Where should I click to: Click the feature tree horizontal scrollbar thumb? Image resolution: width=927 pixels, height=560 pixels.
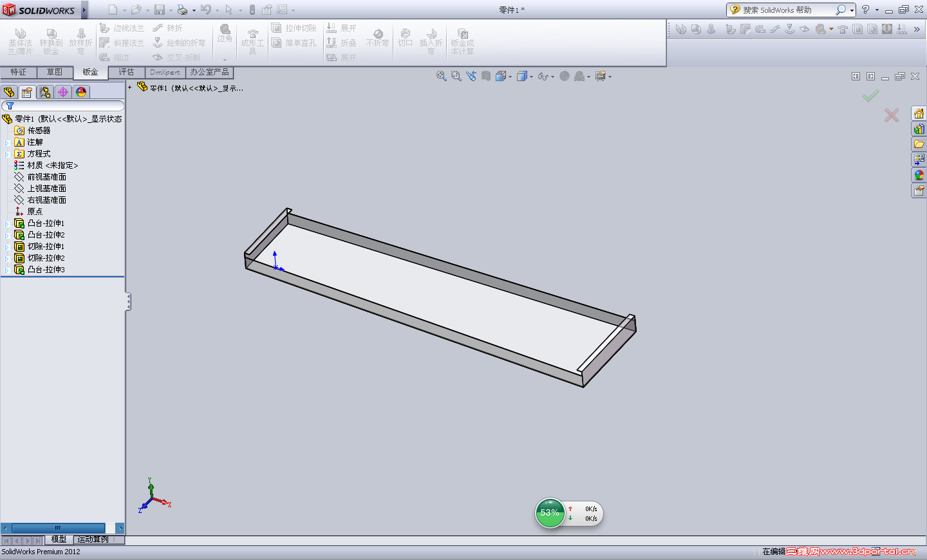pyautogui.click(x=58, y=528)
